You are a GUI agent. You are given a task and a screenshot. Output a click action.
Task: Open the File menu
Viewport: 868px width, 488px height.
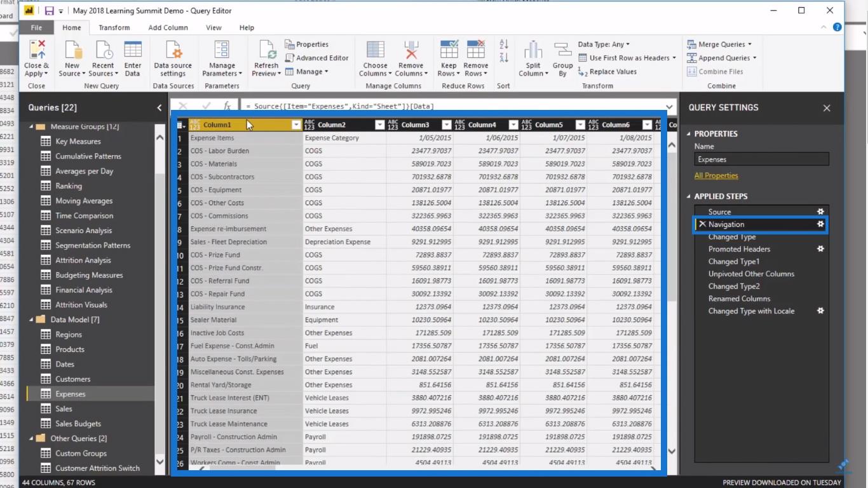click(37, 27)
